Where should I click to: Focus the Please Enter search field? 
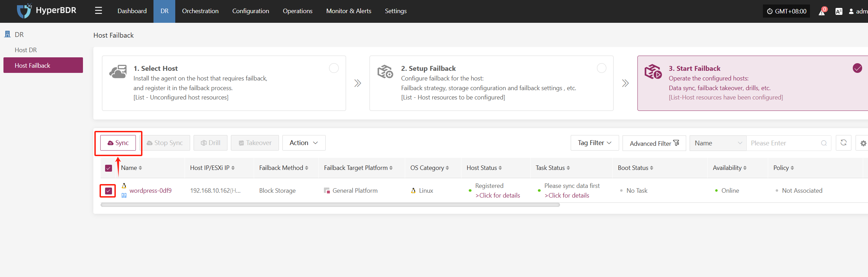click(783, 143)
